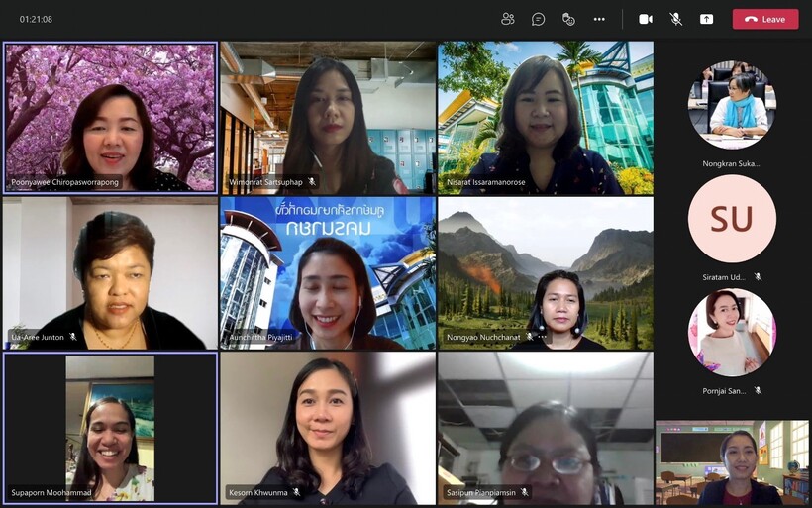Click mute icon beside Wimonrat Sartsuphap's name
812x508 pixels.
point(312,182)
